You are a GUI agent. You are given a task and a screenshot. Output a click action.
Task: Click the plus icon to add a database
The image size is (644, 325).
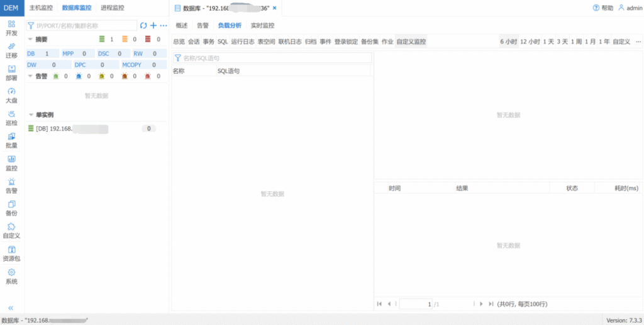point(153,26)
